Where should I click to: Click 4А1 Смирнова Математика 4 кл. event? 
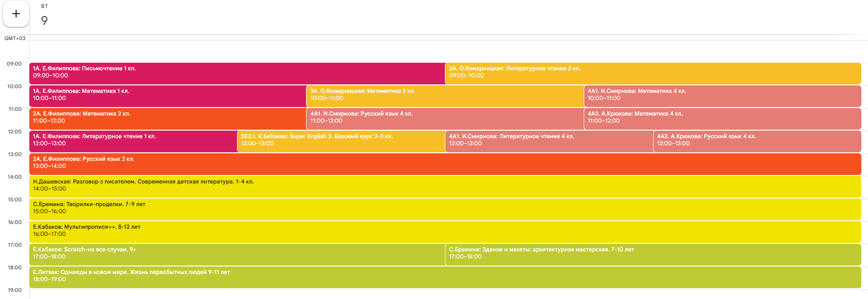722,96
